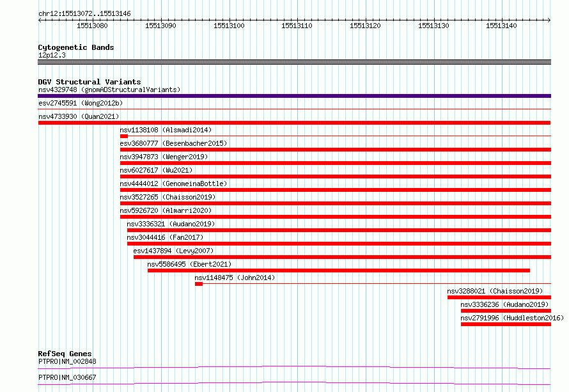Viewport: 569px width, 392px height.
Task: Click the nsv4444012 (GenomeinaBottle) label
Action: pos(173,184)
